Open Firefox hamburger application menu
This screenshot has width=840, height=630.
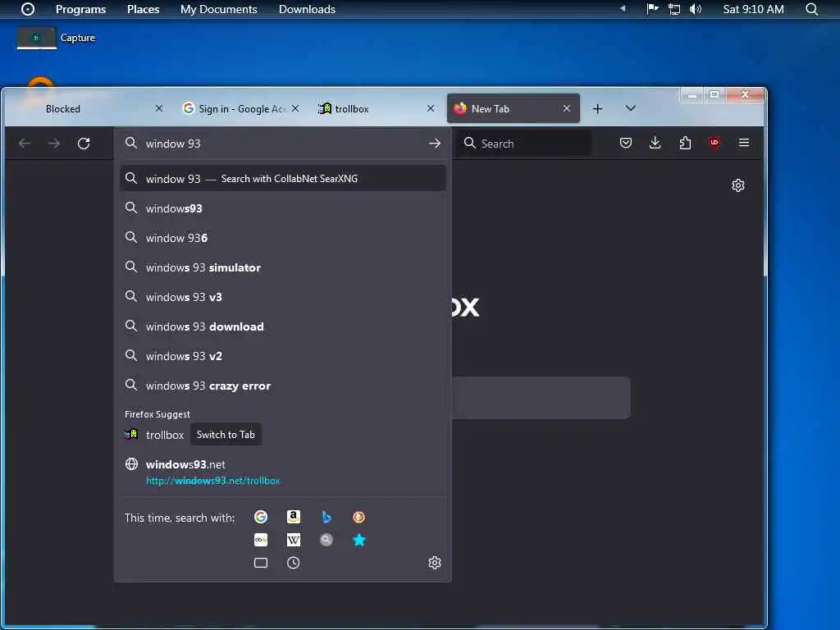743,143
